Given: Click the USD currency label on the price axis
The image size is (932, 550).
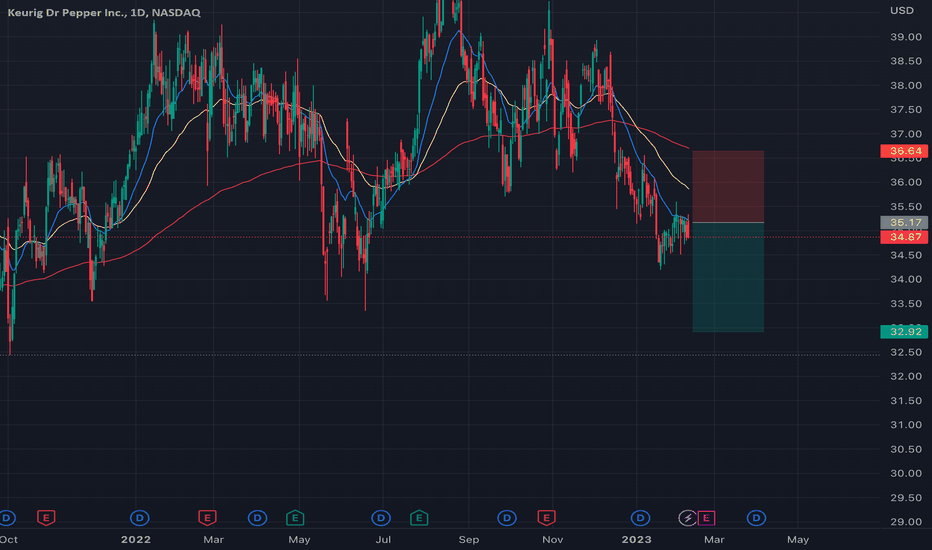Looking at the screenshot, I should click(x=902, y=11).
